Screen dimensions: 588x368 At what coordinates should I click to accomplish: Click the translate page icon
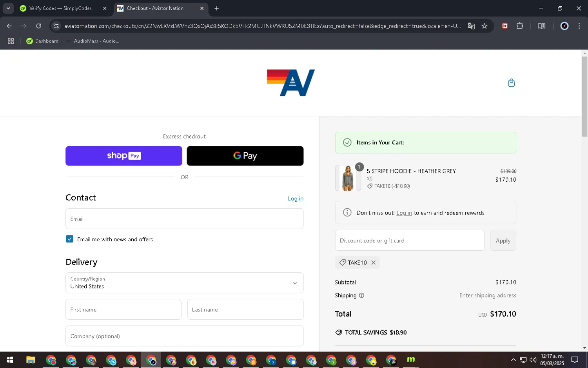[471, 26]
